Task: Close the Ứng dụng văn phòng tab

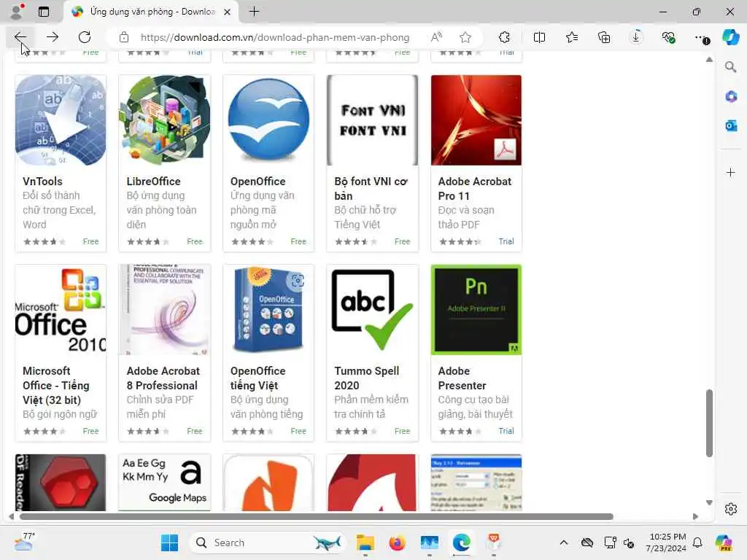Action: click(x=228, y=12)
